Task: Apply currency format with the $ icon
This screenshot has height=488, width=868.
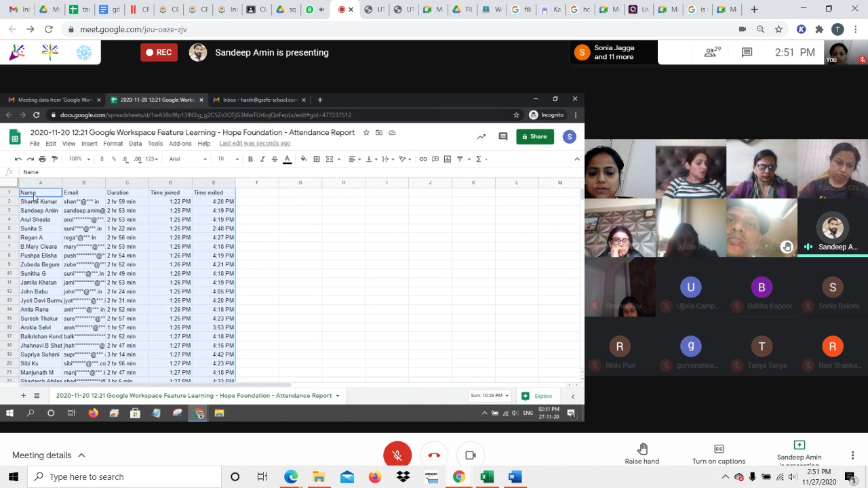Action: coord(102,159)
